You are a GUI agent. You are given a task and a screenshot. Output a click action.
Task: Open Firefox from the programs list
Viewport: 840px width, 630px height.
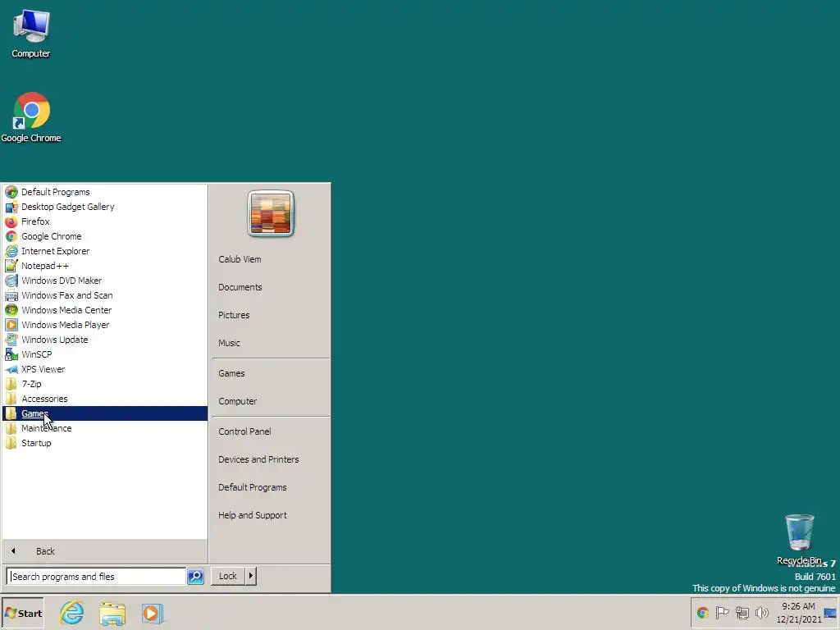[105, 221]
